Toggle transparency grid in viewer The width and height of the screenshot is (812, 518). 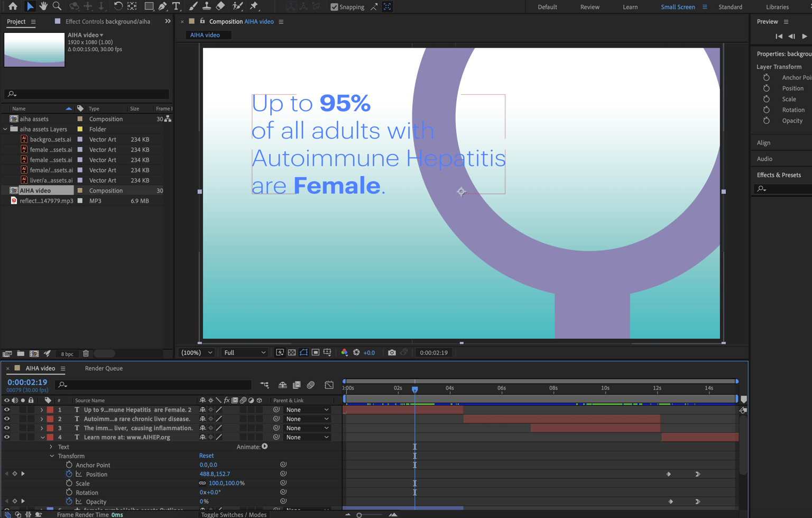coord(292,352)
